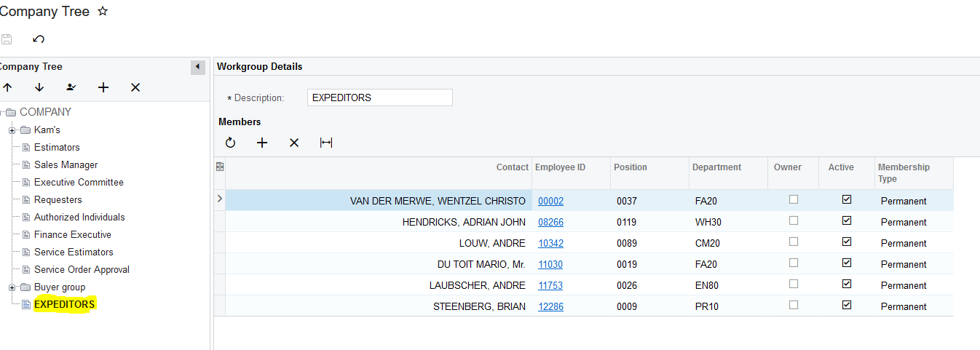Add a new workgroup in Company Tree toolbar

103,87
